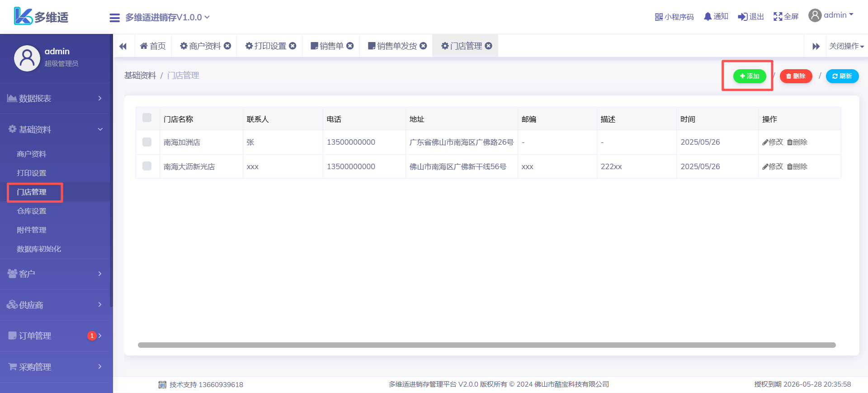Check the box for 南海加洲店 row
The width and height of the screenshot is (868, 393).
pos(147,142)
